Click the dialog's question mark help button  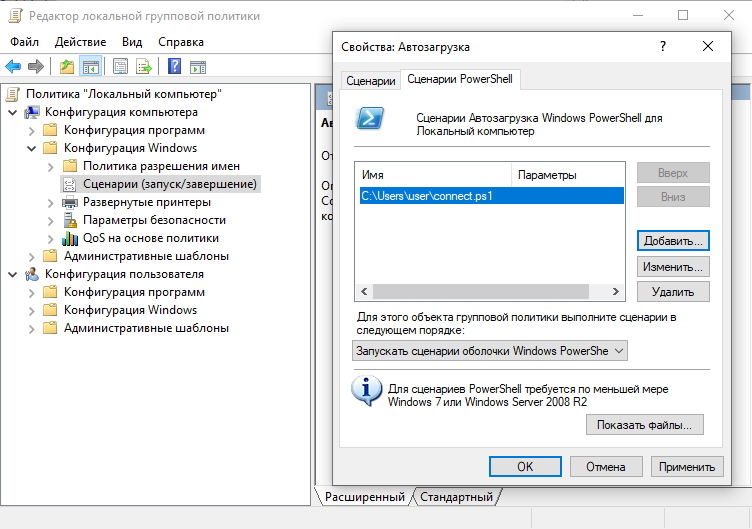click(x=663, y=47)
